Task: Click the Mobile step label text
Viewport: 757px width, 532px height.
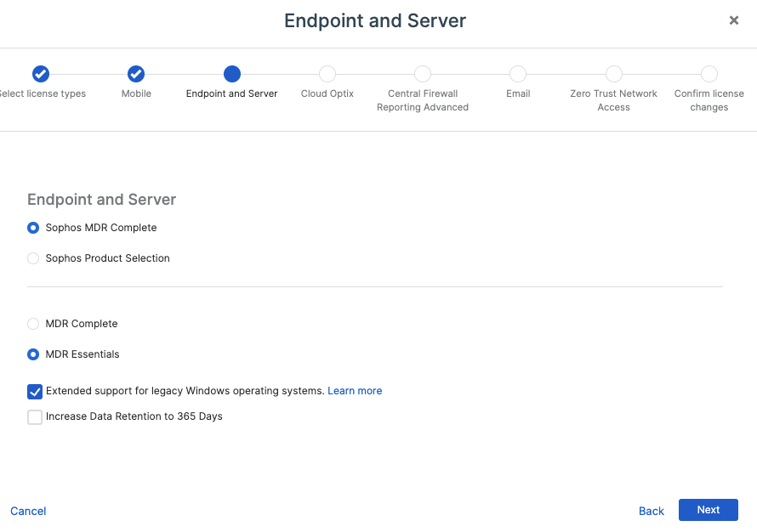Action: click(x=136, y=93)
